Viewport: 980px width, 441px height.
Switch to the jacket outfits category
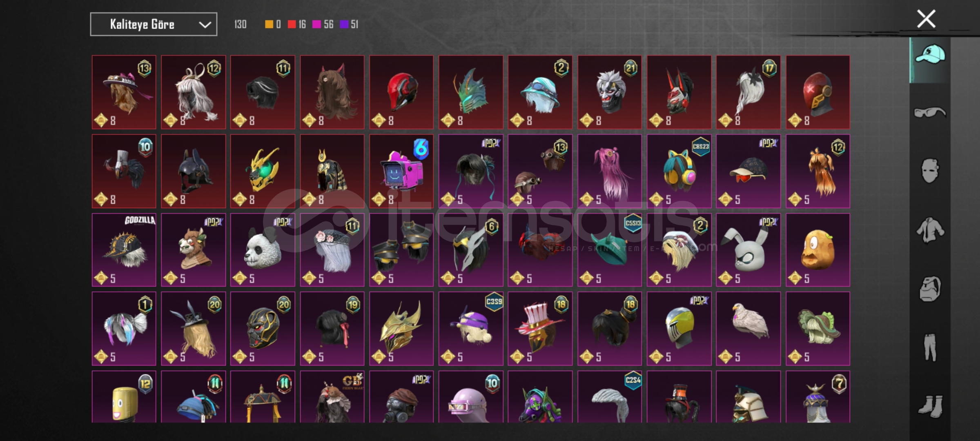pos(930,230)
